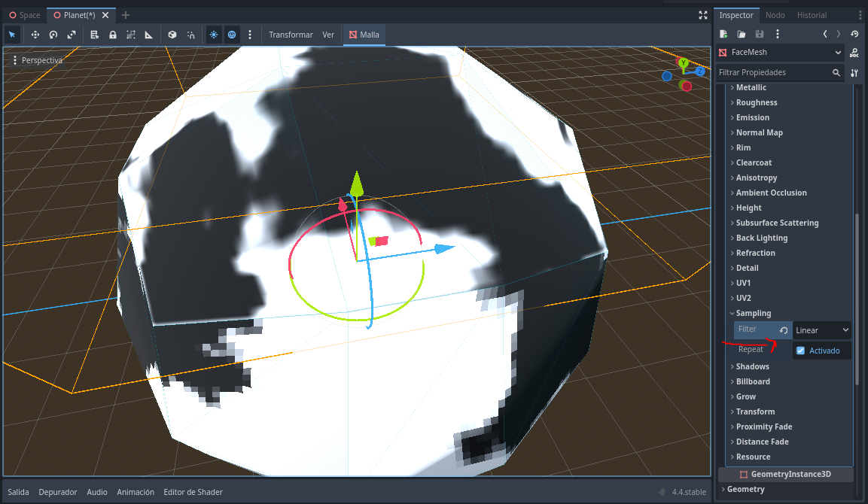
Task: Uncheck the Repeat Activado checkbox
Action: tap(800, 351)
